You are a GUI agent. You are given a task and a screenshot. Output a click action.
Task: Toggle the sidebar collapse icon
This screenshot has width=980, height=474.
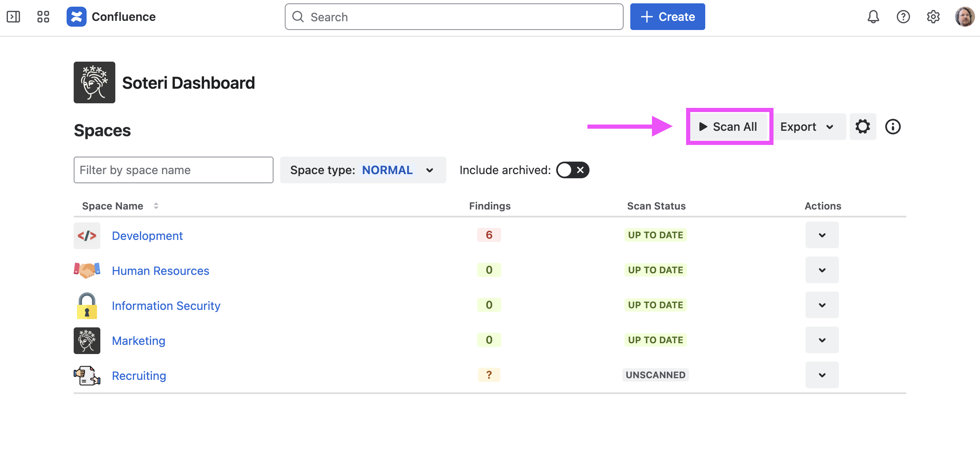[x=13, y=17]
